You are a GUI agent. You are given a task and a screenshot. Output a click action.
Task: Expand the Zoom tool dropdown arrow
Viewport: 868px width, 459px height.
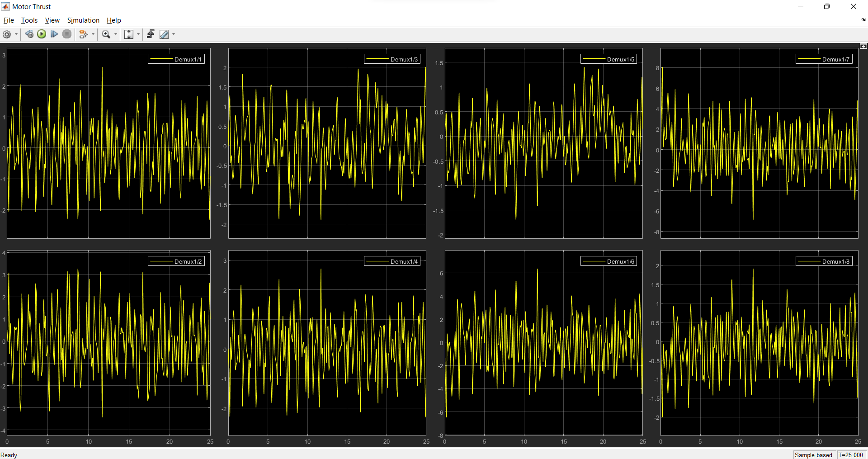tap(116, 34)
